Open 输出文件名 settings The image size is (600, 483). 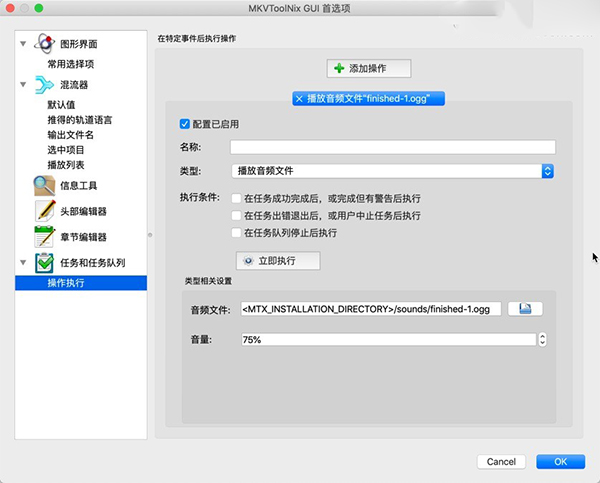coord(70,135)
